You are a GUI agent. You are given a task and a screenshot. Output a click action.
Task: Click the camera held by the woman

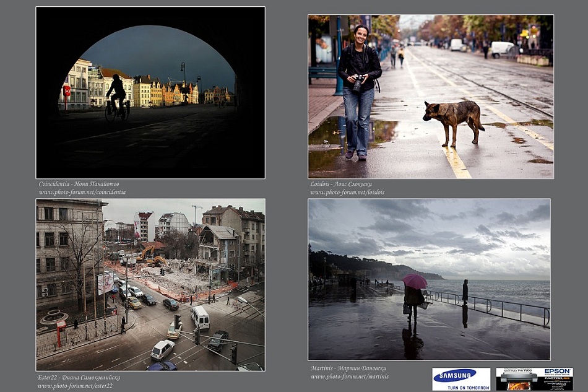(358, 82)
